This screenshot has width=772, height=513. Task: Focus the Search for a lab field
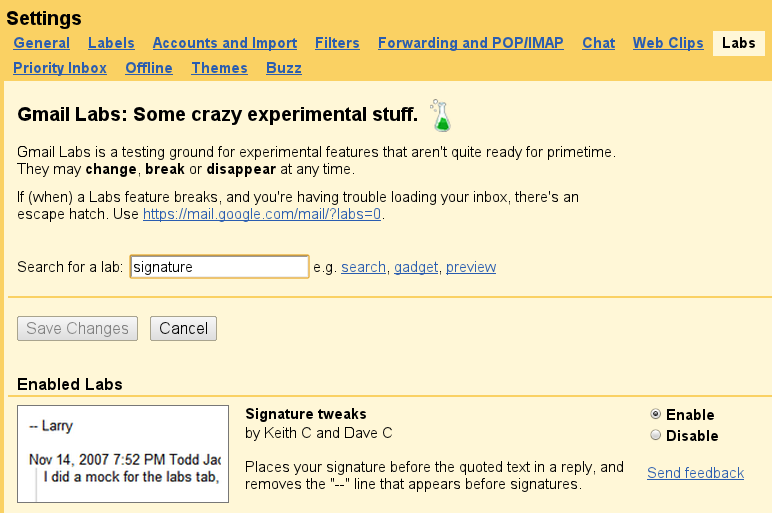click(220, 267)
